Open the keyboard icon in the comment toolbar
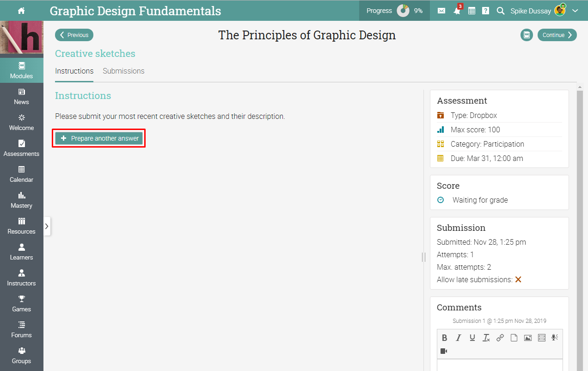The height and width of the screenshot is (371, 588). (541, 338)
